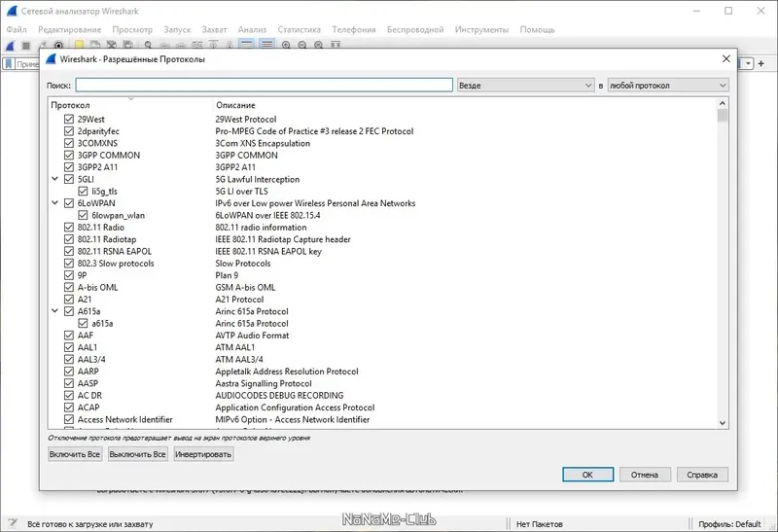Click the GSM A-bis OML description
778x532 pixels.
pyautogui.click(x=245, y=287)
